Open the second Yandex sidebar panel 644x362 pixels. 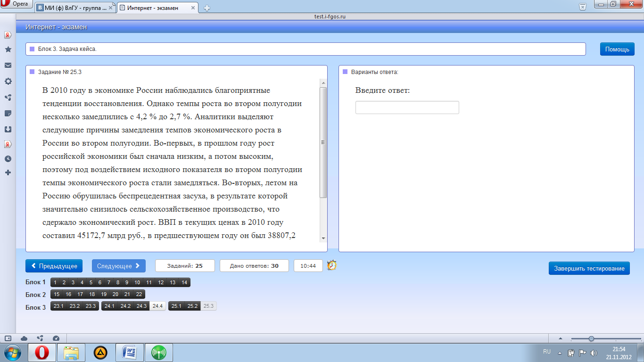8,144
